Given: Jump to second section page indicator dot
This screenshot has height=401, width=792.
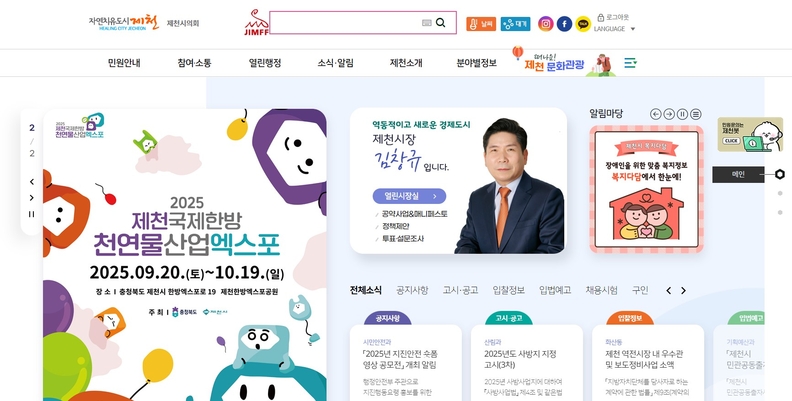Looking at the screenshot, I should coord(780,193).
